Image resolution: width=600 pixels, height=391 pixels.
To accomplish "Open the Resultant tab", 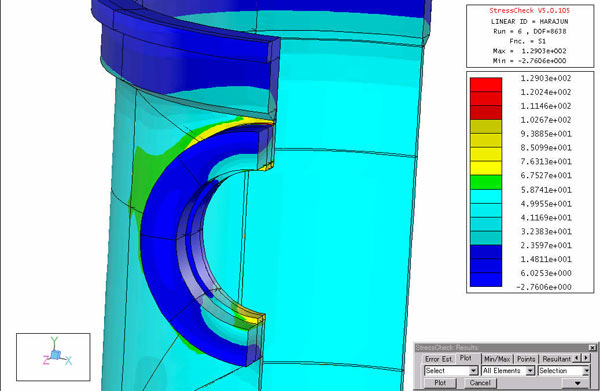I will click(x=556, y=359).
